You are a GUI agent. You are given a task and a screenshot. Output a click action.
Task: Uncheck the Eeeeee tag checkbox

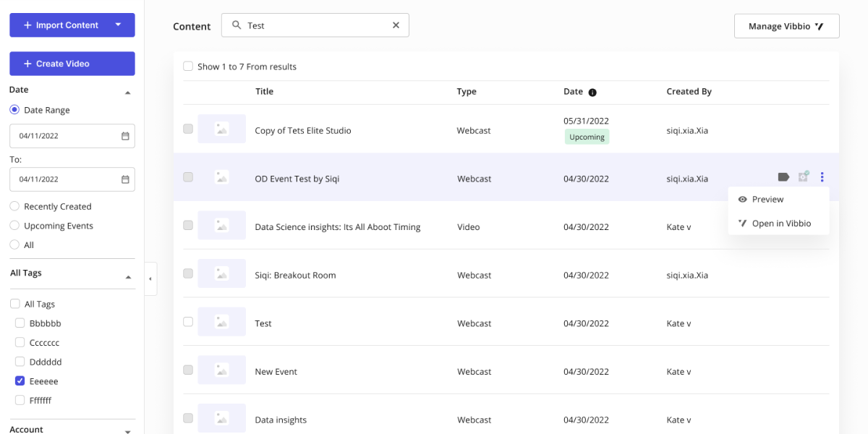point(20,381)
